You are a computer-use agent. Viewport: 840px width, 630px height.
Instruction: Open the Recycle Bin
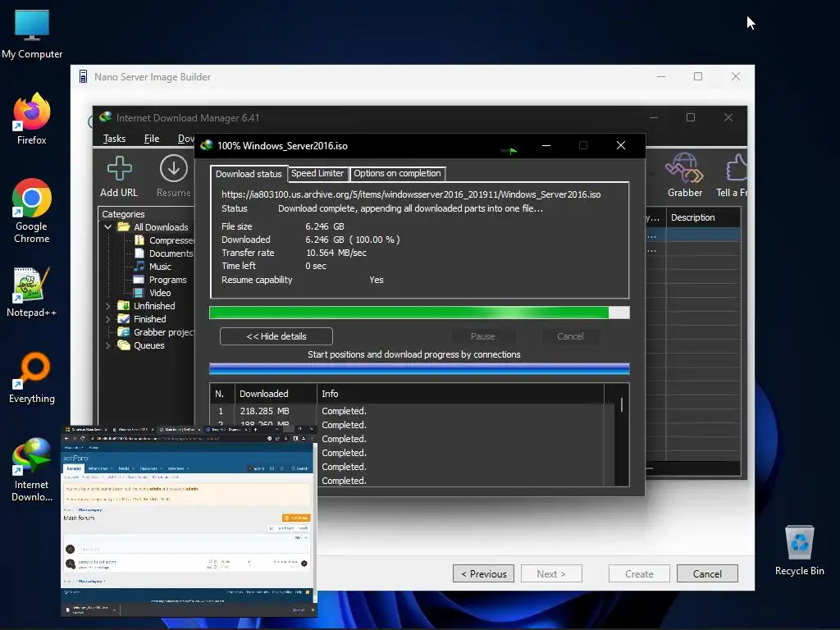pyautogui.click(x=799, y=550)
